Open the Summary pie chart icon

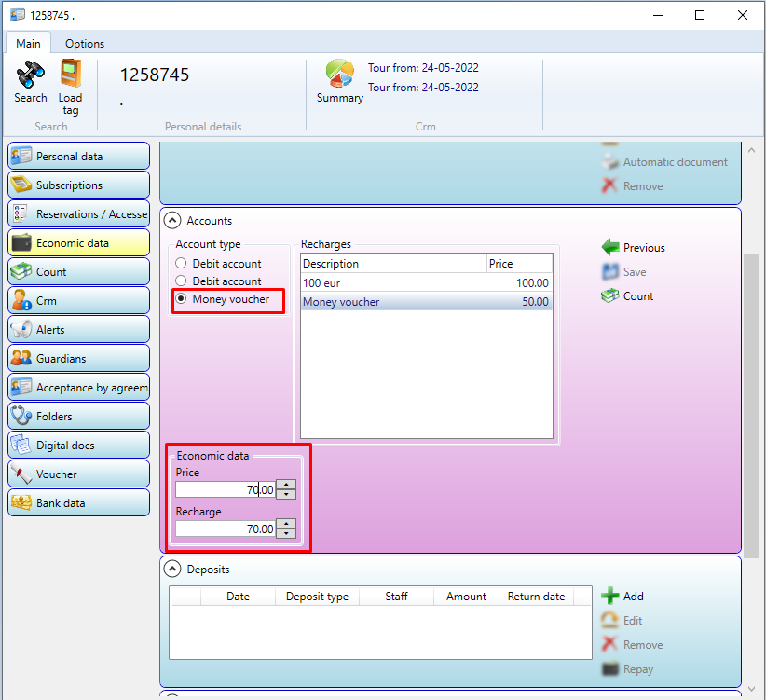(x=340, y=74)
